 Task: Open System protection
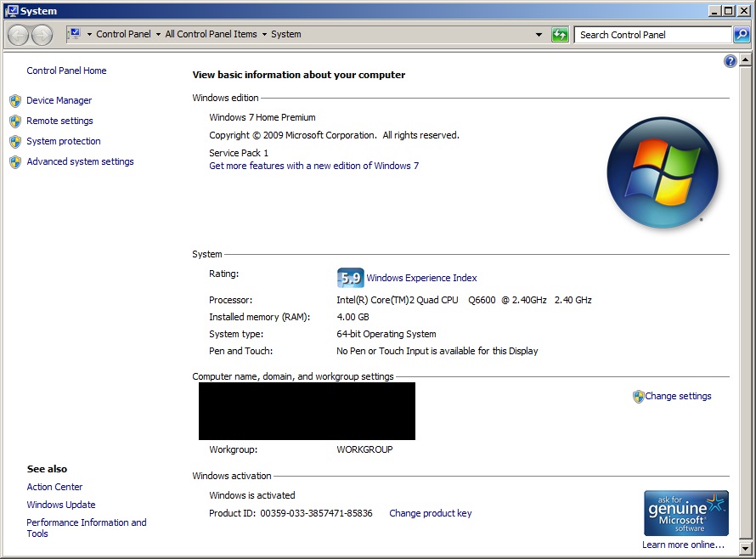[x=64, y=141]
